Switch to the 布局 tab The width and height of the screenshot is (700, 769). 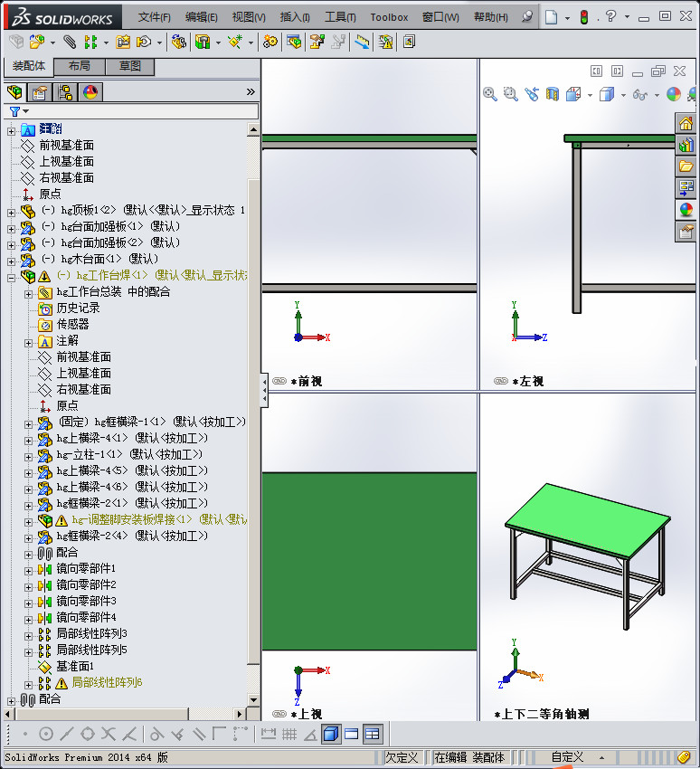[79, 66]
